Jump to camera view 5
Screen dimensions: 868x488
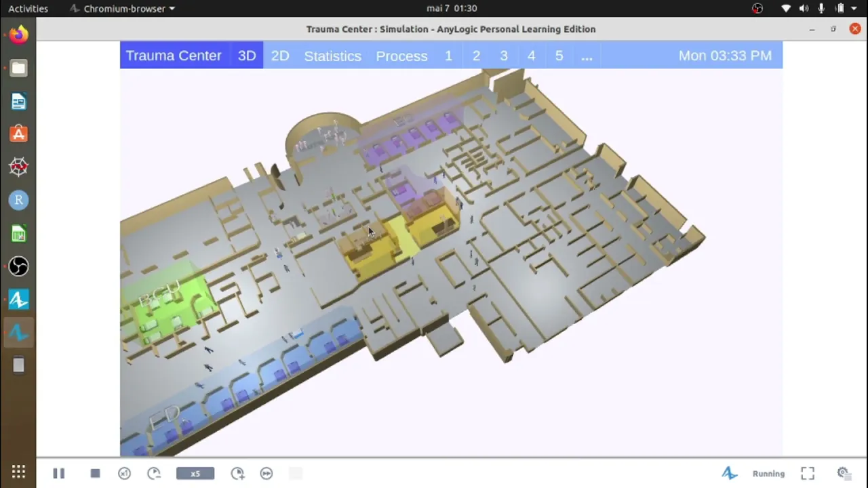point(559,56)
